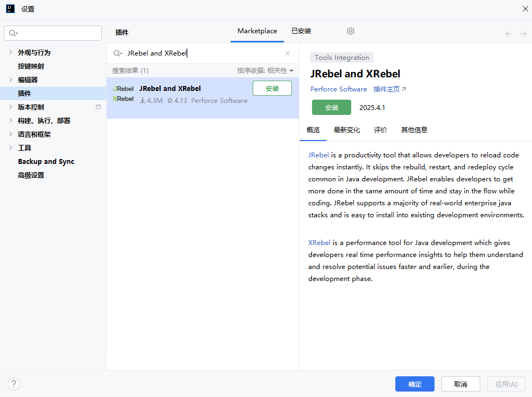Open the 最新变化 tab

347,130
